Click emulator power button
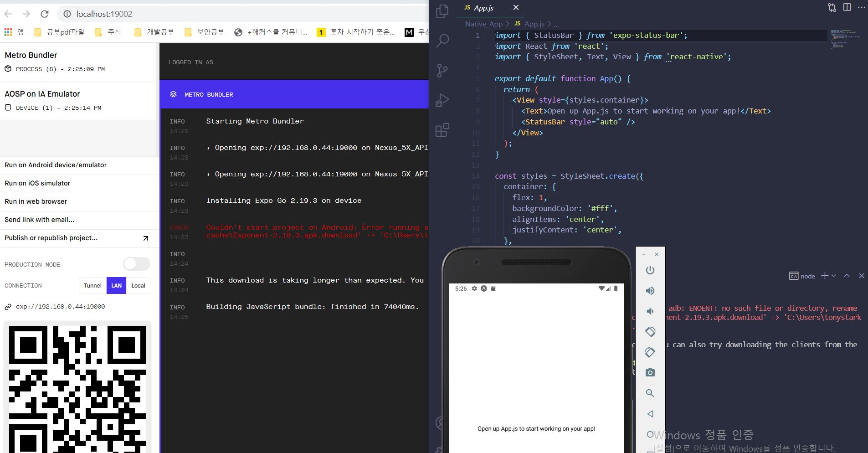 tap(650, 270)
